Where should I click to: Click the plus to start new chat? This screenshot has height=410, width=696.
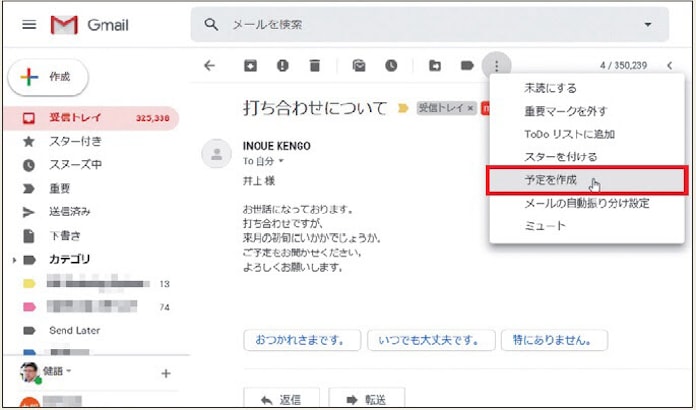pos(166,374)
